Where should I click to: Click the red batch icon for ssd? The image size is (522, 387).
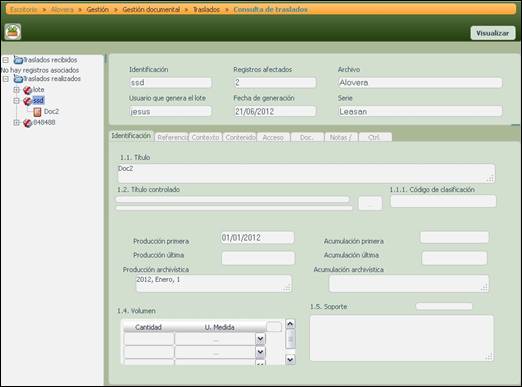(x=27, y=101)
